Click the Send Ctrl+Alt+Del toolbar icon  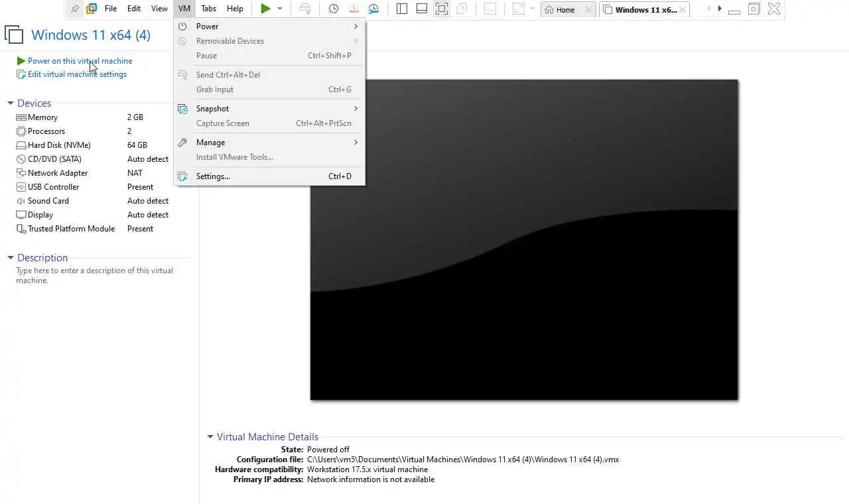click(x=305, y=9)
